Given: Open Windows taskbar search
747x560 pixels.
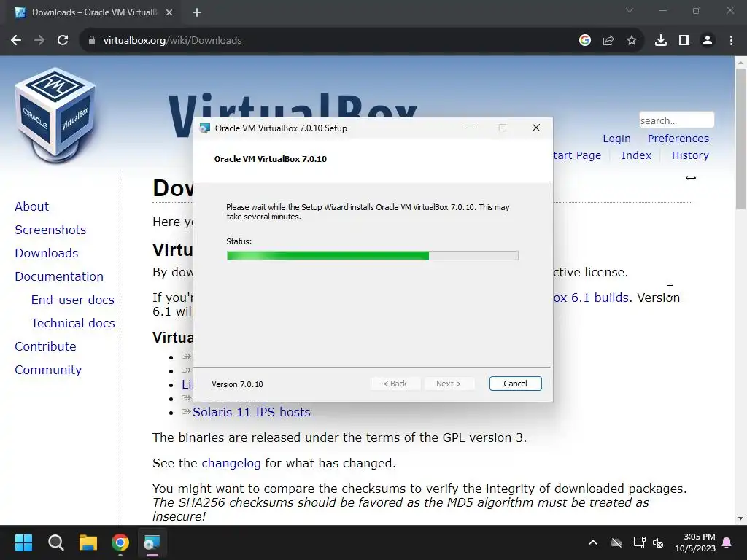Looking at the screenshot, I should coord(55,542).
